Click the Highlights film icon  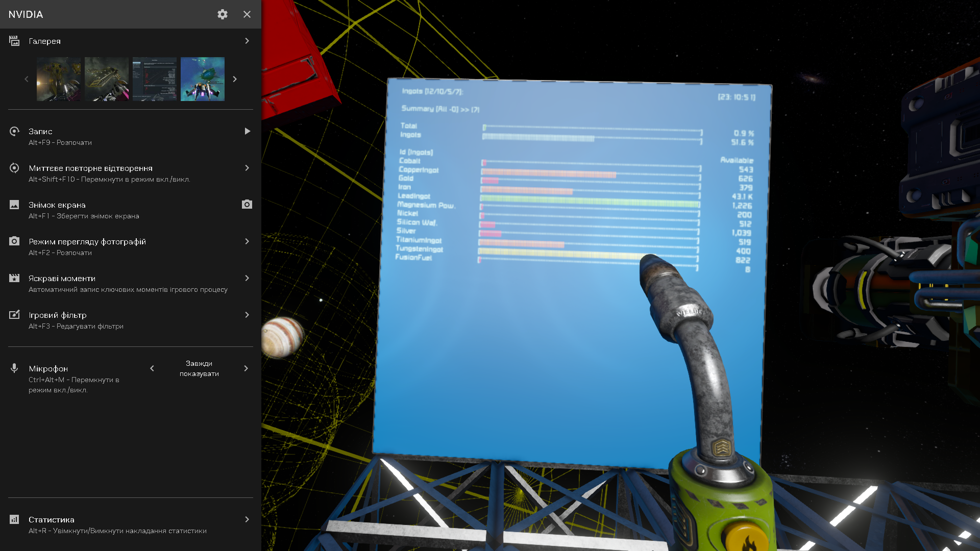(14, 278)
